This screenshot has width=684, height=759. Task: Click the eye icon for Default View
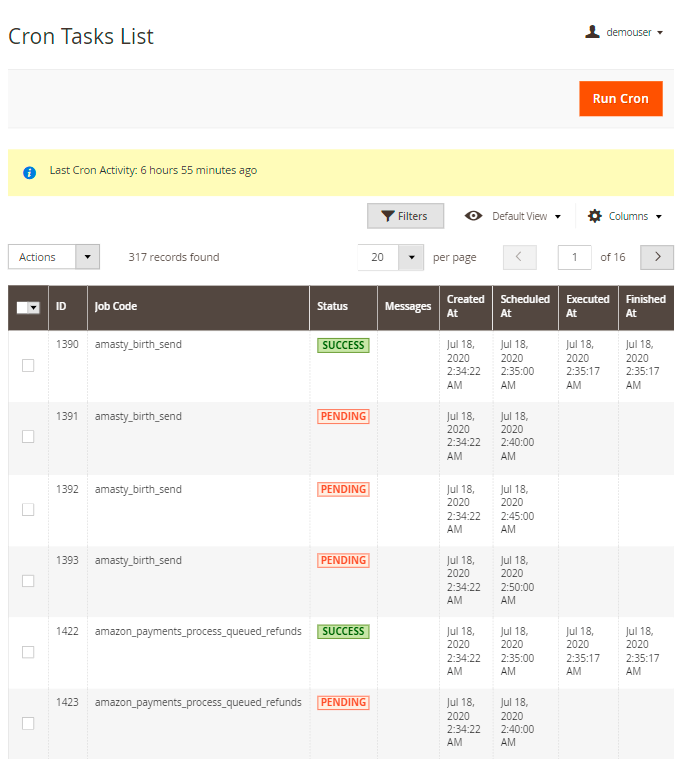pyautogui.click(x=474, y=216)
